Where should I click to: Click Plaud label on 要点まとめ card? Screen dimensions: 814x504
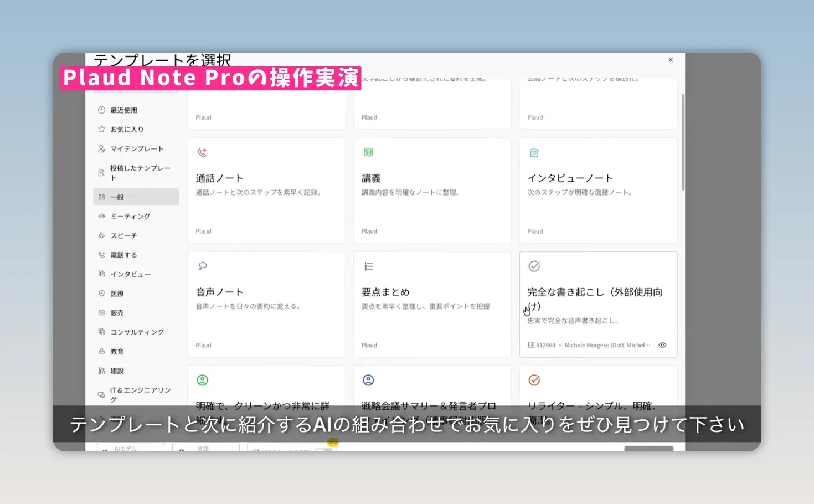pyautogui.click(x=369, y=345)
